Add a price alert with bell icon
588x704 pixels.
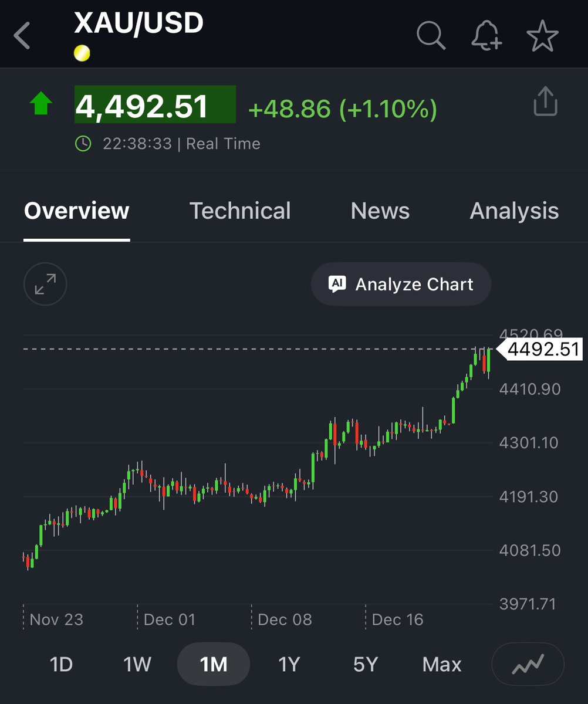(487, 36)
